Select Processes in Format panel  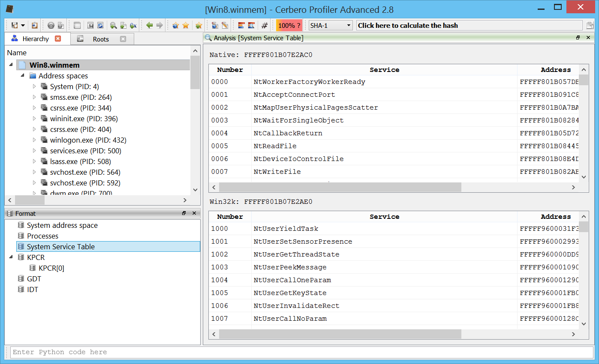click(42, 236)
